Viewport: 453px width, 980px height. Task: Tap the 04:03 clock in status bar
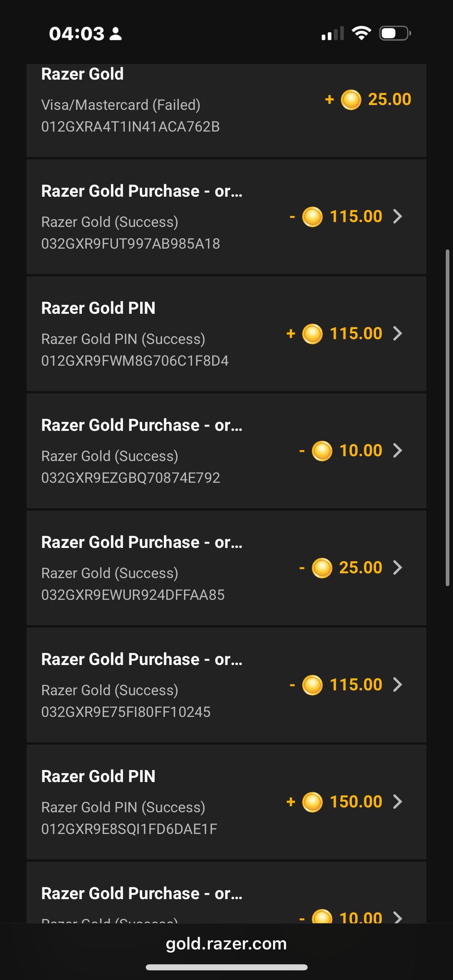click(x=77, y=33)
